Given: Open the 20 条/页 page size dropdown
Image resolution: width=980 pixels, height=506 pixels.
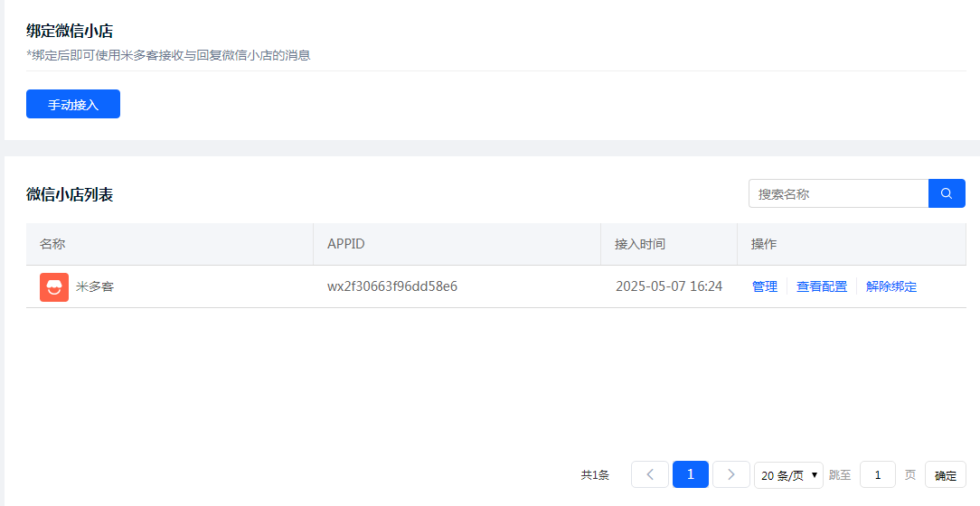Looking at the screenshot, I should (788, 475).
